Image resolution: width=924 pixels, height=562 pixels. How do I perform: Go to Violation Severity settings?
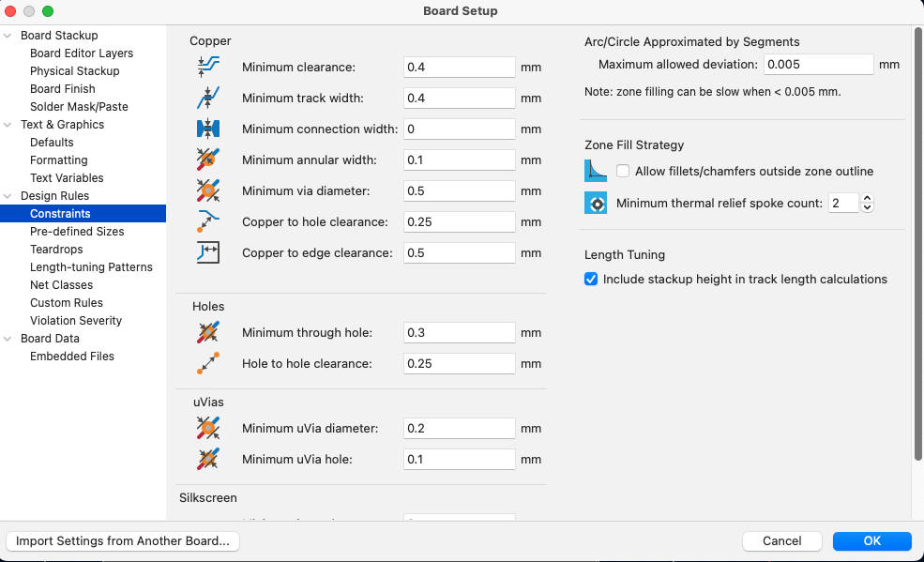(76, 321)
